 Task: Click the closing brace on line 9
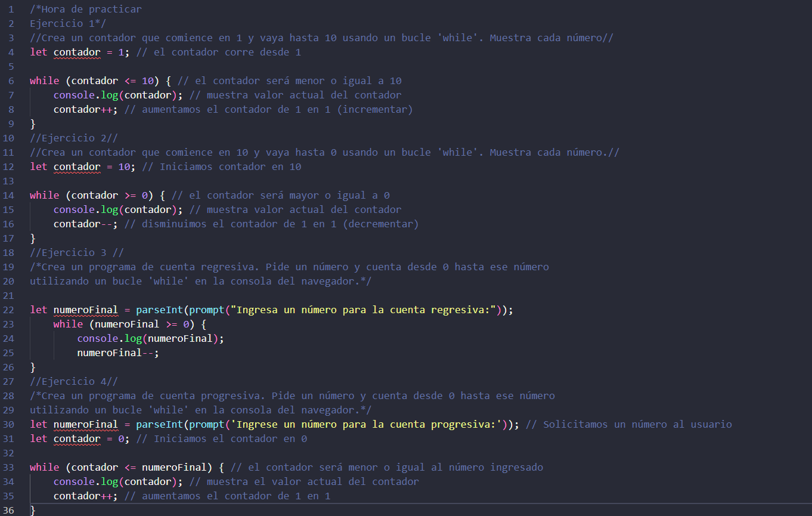pyautogui.click(x=33, y=123)
